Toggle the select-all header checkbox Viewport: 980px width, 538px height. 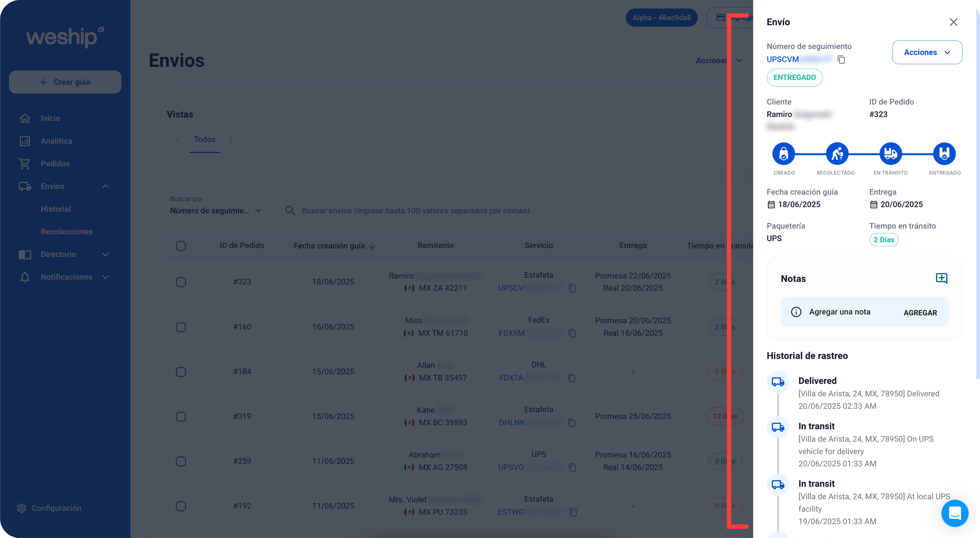tap(181, 246)
